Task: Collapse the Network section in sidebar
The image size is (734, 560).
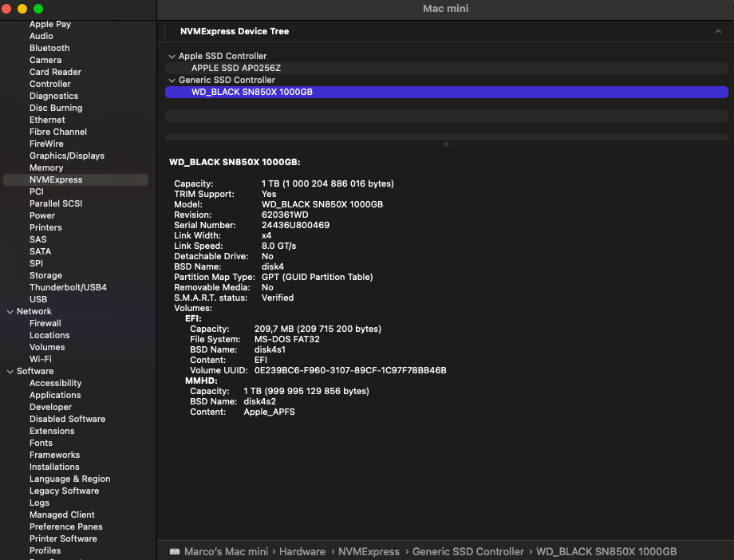Action: pos(10,312)
